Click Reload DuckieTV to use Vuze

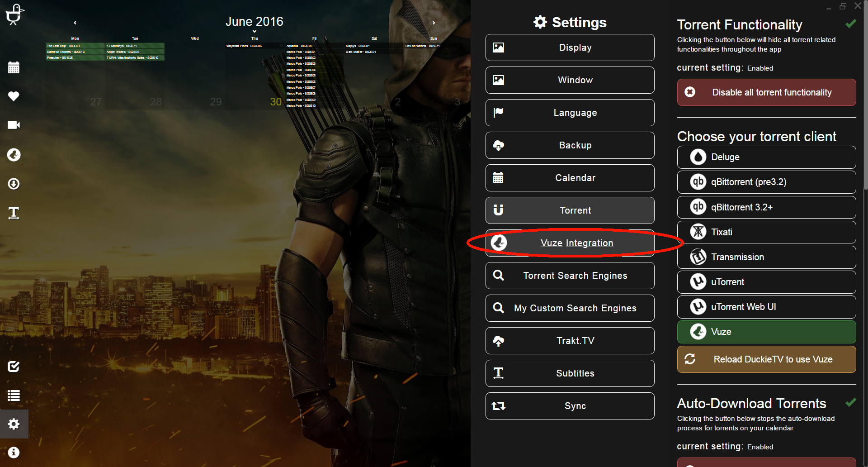pos(766,359)
